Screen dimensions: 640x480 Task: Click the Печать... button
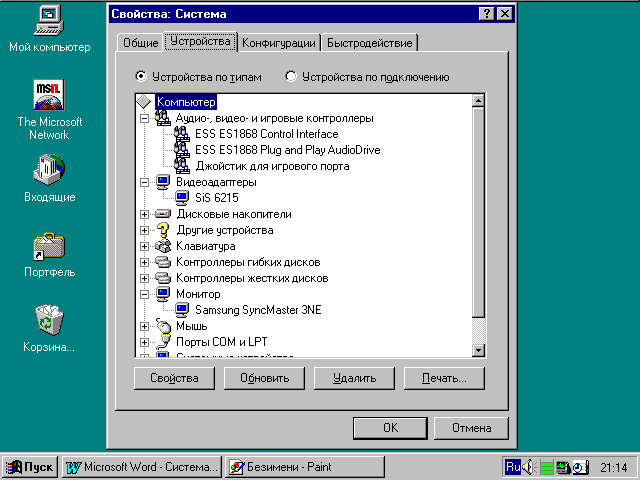(444, 378)
